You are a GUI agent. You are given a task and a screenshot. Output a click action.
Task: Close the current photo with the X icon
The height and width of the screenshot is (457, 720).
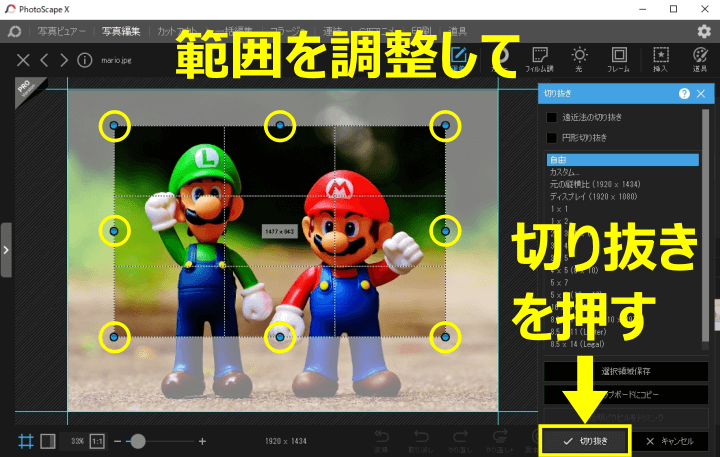click(23, 60)
